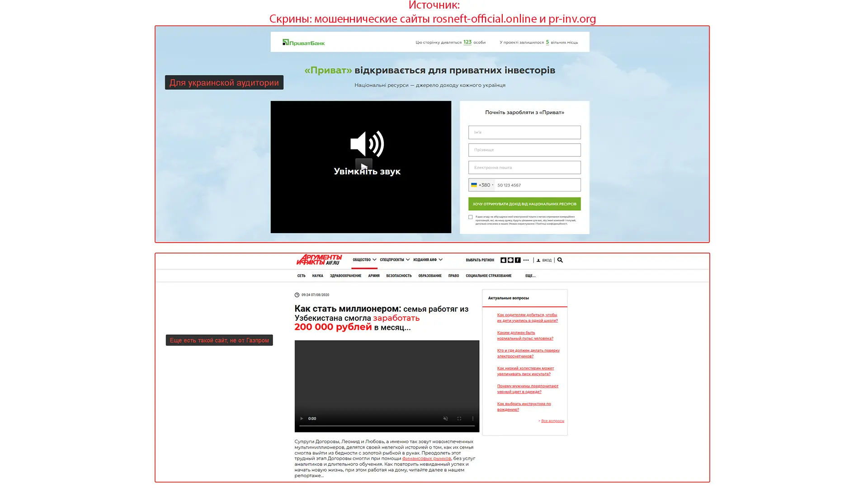Click the PrivatBank logo

click(x=303, y=42)
